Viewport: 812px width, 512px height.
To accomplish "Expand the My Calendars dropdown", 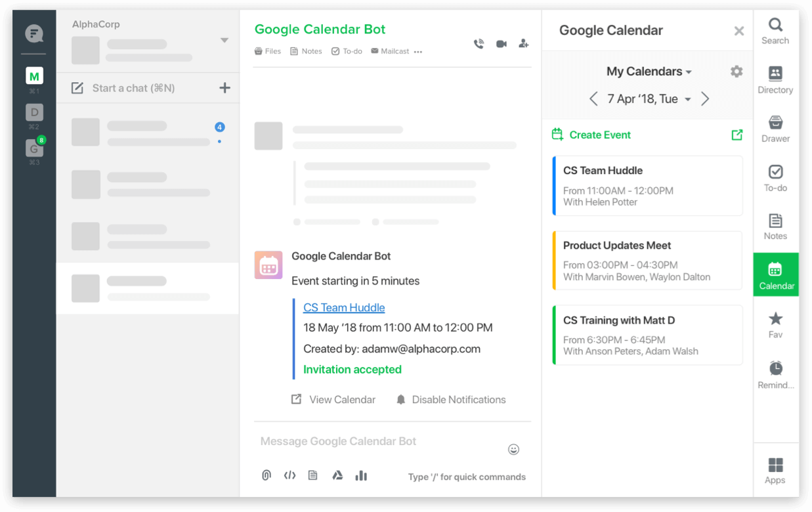I will [x=649, y=72].
